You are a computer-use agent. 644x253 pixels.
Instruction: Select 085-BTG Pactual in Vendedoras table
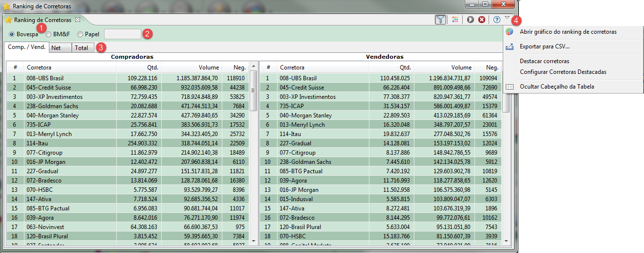(381, 171)
